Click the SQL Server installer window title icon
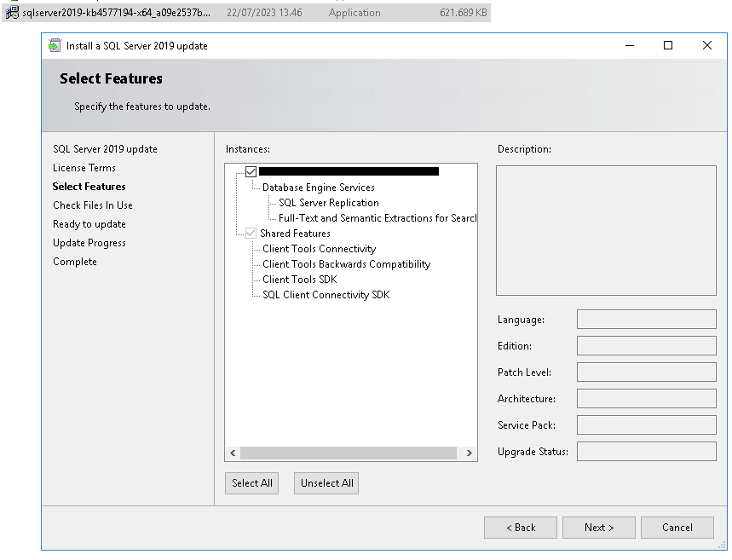Viewport: 732px width, 560px height. 55,45
